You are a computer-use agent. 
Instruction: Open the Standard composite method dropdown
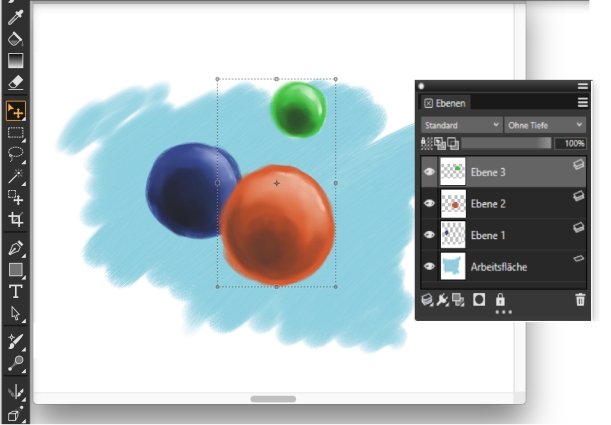[462, 125]
